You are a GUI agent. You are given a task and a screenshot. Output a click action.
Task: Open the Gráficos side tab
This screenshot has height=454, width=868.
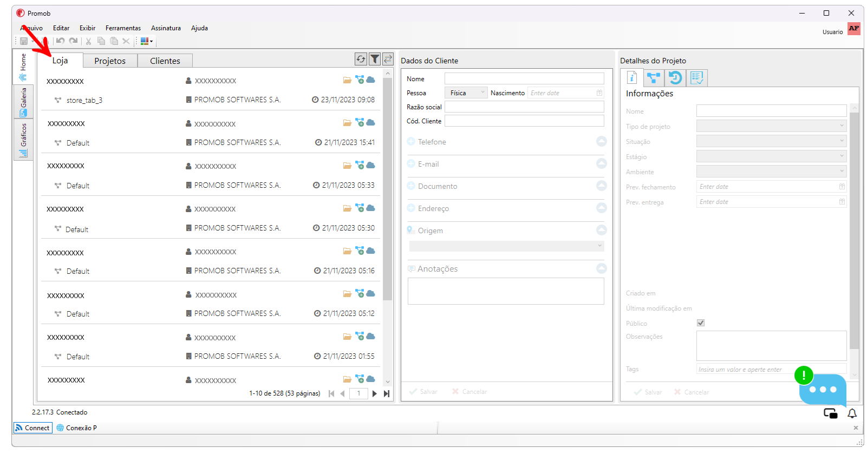pos(23,140)
